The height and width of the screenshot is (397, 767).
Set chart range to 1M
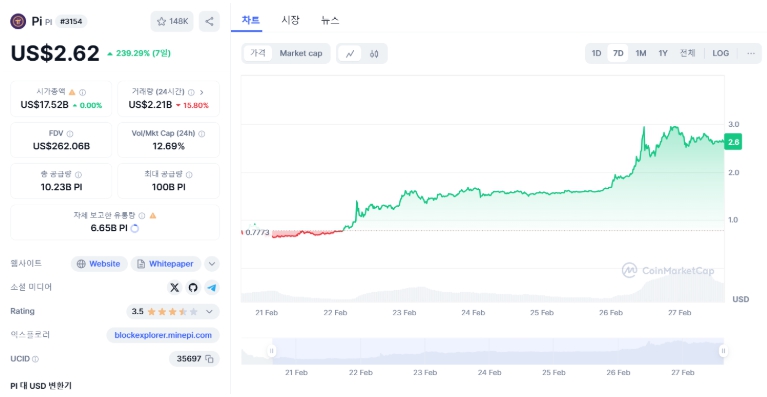coord(641,53)
